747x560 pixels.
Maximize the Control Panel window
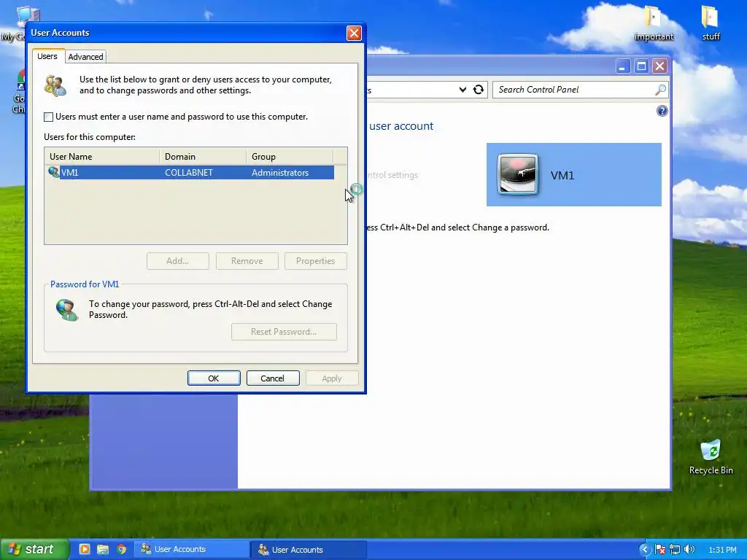tap(641, 66)
